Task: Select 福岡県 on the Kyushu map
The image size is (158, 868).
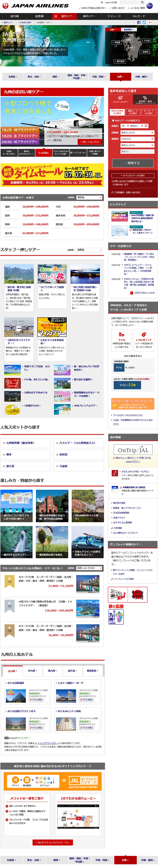Action: tap(130, 35)
